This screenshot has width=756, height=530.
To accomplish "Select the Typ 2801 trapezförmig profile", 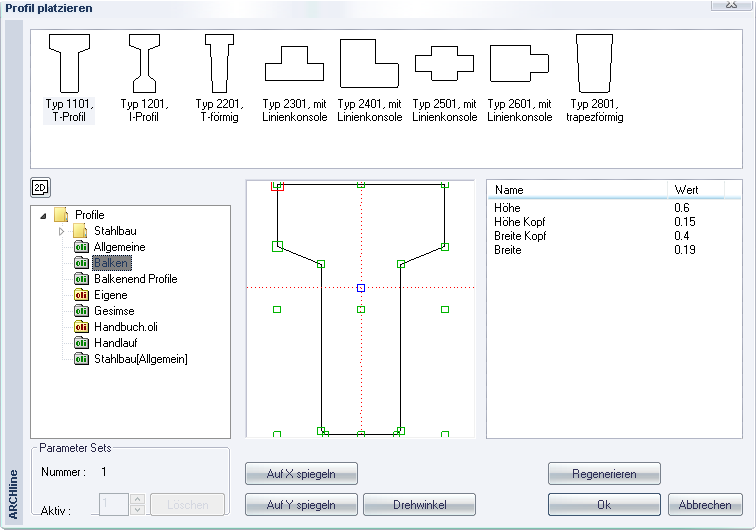I will pos(594,78).
